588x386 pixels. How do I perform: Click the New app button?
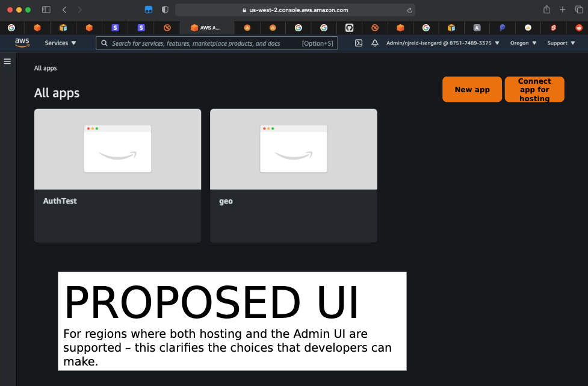(472, 89)
